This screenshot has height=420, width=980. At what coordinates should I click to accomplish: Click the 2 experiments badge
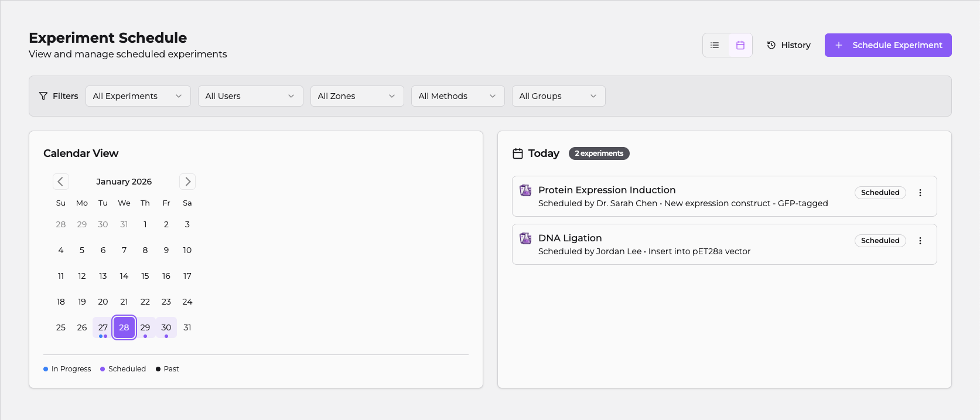pyautogui.click(x=599, y=153)
